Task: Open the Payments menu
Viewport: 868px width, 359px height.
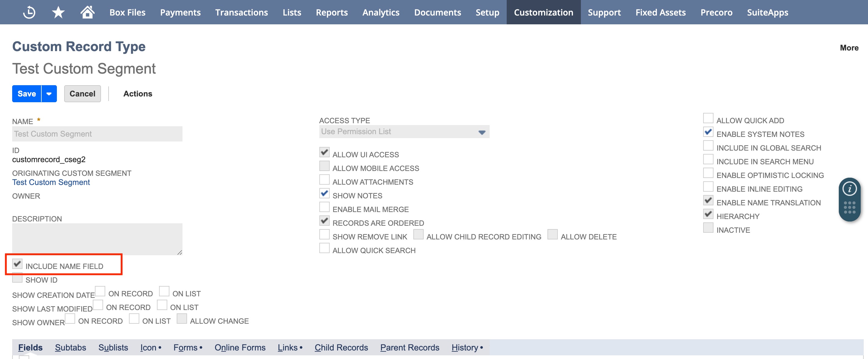Action: coord(180,12)
